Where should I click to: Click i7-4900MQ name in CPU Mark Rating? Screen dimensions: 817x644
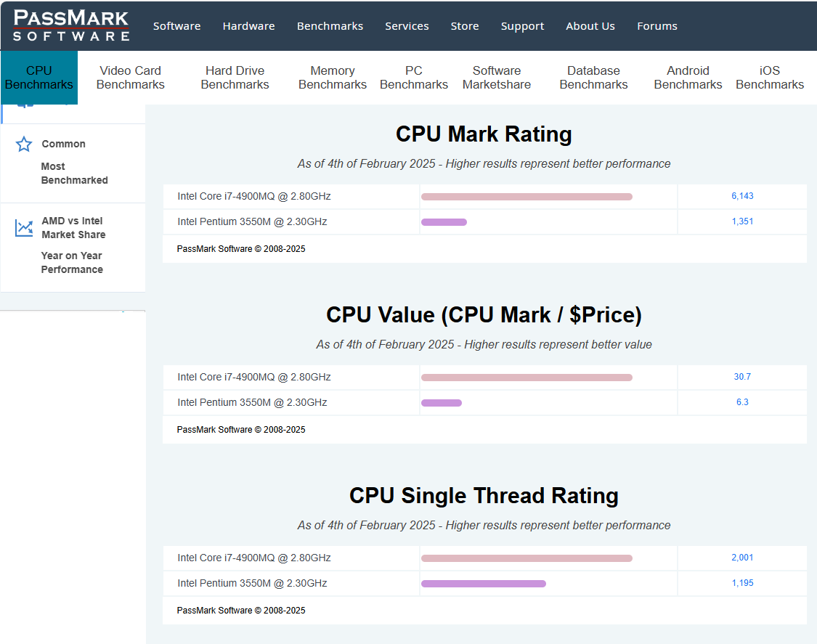pos(254,197)
